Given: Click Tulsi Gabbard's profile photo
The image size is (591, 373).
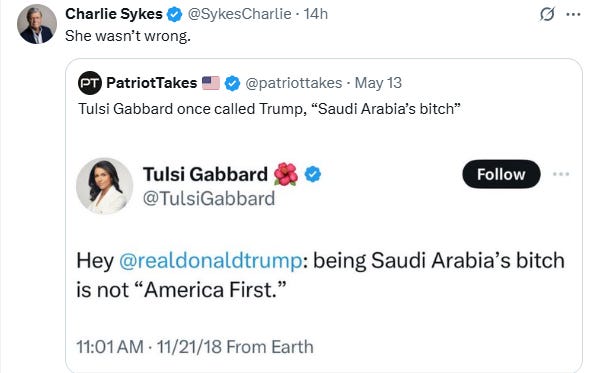Looking at the screenshot, I should [x=104, y=186].
